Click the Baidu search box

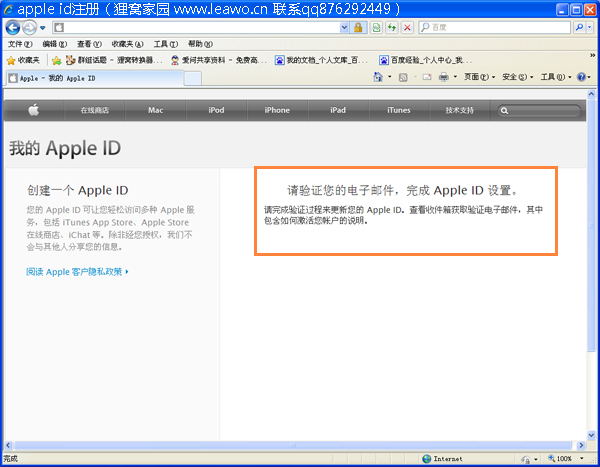[x=496, y=28]
